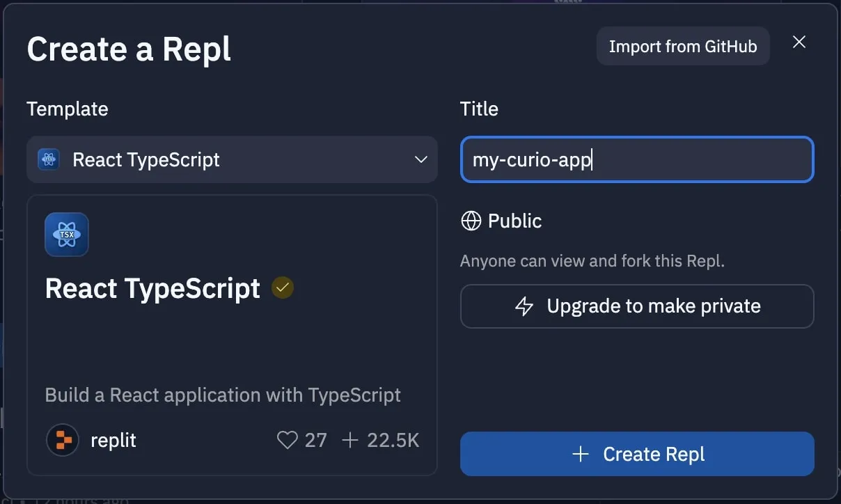Viewport: 841px width, 504px height.
Task: Click the lightning bolt upgrade icon
Action: coord(524,306)
